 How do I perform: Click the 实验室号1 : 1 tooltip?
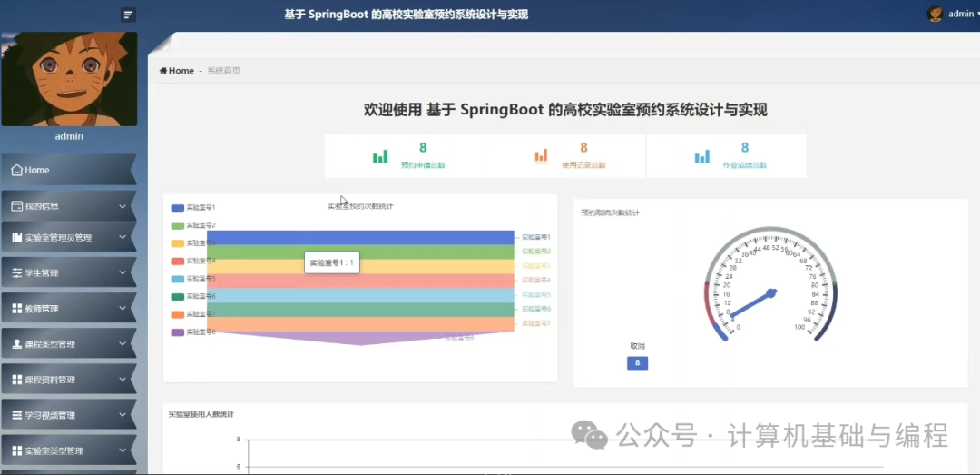(332, 262)
